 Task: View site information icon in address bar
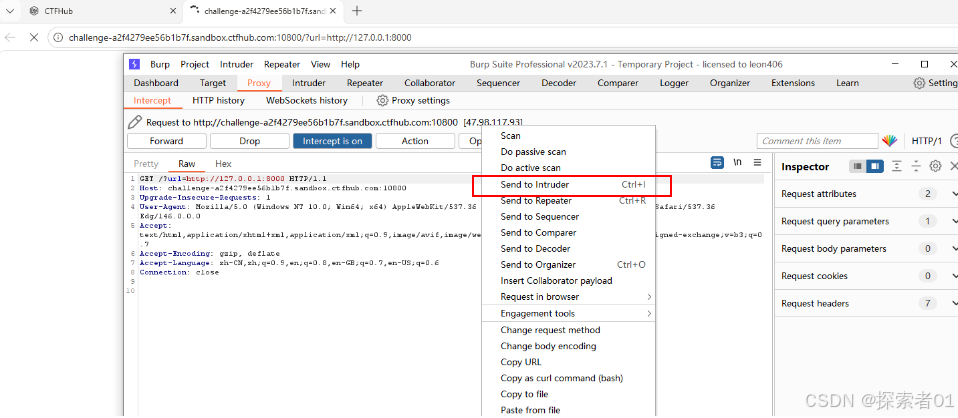[59, 37]
